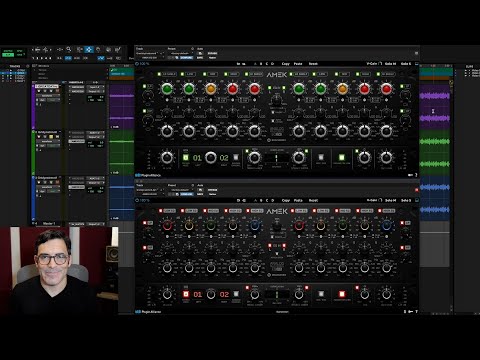Click Solo M in the top plugin's toolbar
Viewport: 480px width, 360px height.
(390, 64)
